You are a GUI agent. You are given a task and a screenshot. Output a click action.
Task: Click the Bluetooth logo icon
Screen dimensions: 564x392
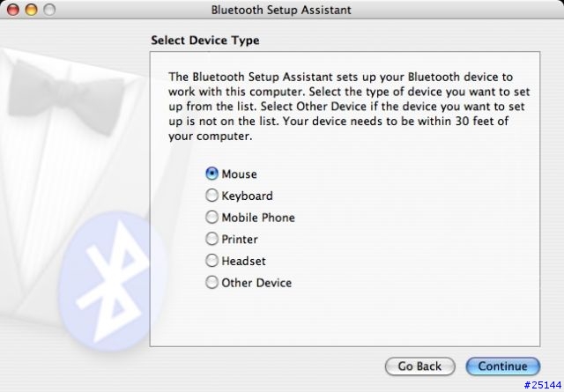[111, 282]
